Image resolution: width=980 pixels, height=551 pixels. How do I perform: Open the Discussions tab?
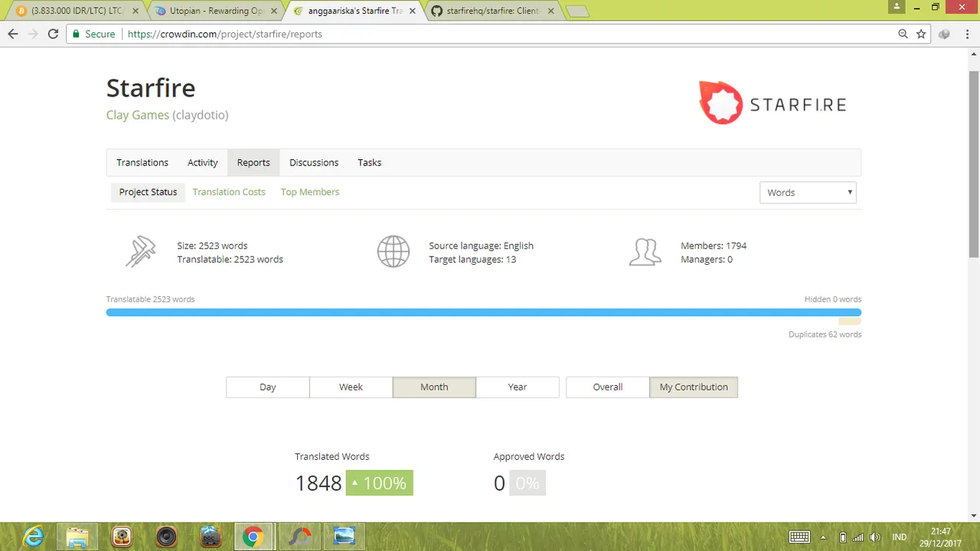click(314, 162)
